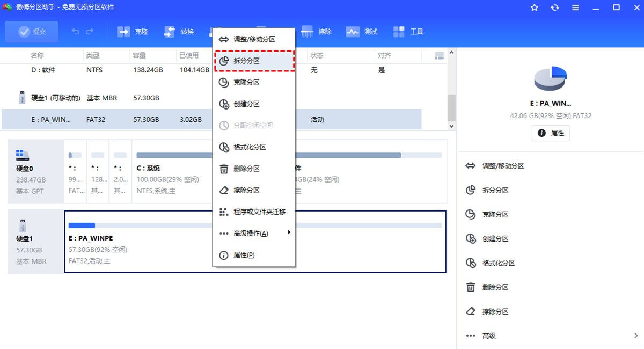Click the 属性 button under E: PA_WIN panel
The height and width of the screenshot is (349, 644).
coord(551,133)
